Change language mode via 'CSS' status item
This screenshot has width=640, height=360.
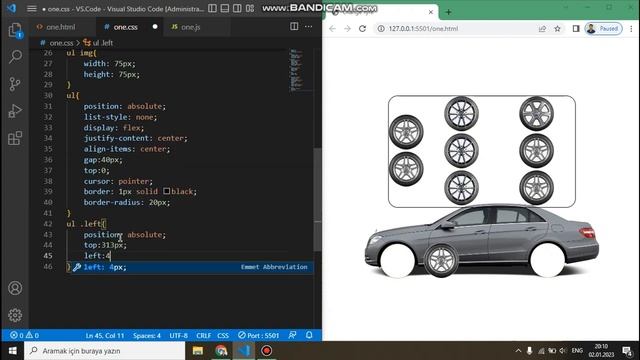pos(223,336)
